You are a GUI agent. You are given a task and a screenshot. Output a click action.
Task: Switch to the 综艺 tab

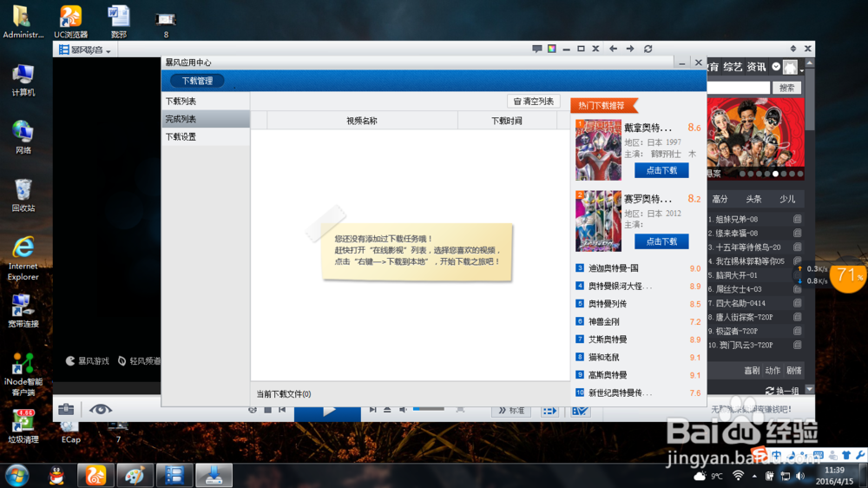pyautogui.click(x=733, y=68)
